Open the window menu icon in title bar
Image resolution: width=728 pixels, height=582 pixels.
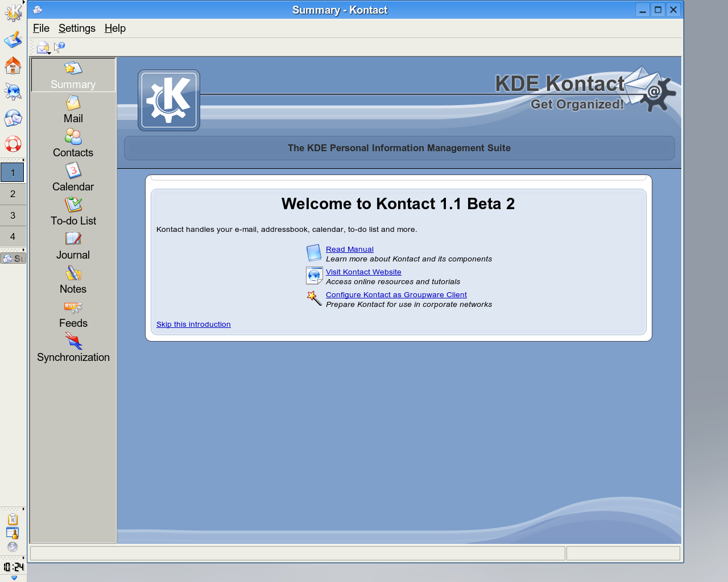click(x=38, y=10)
